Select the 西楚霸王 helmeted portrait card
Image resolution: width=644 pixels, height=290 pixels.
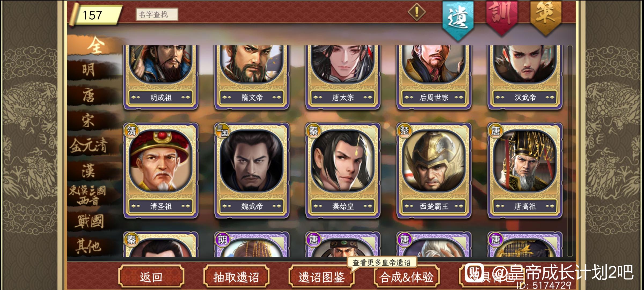pos(434,171)
